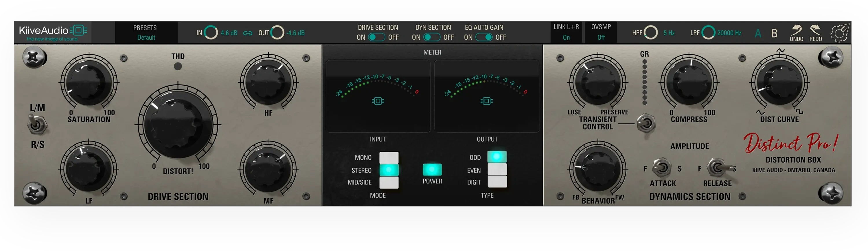
Task: Toggle Link L+R setting
Action: click(566, 32)
